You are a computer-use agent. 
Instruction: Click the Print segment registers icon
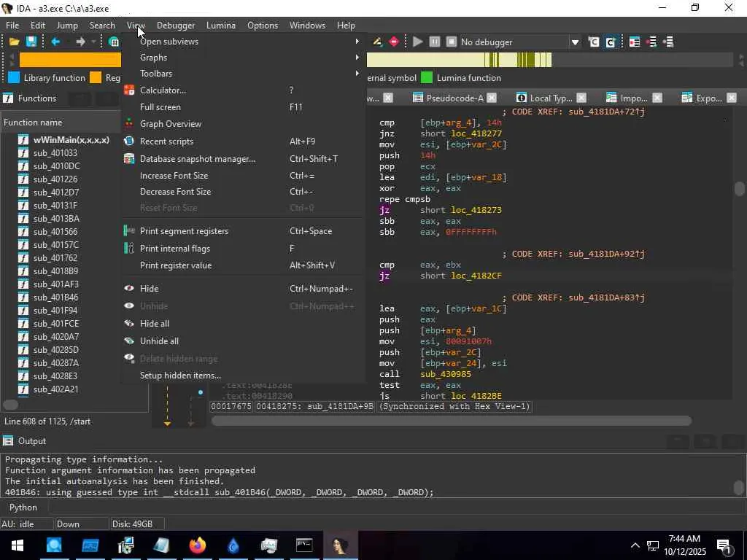129,231
